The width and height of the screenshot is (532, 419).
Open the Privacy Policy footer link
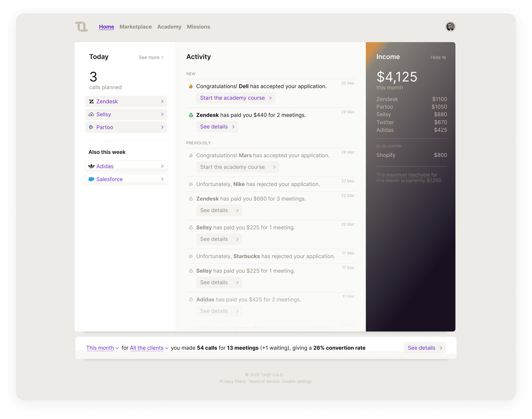pos(232,382)
